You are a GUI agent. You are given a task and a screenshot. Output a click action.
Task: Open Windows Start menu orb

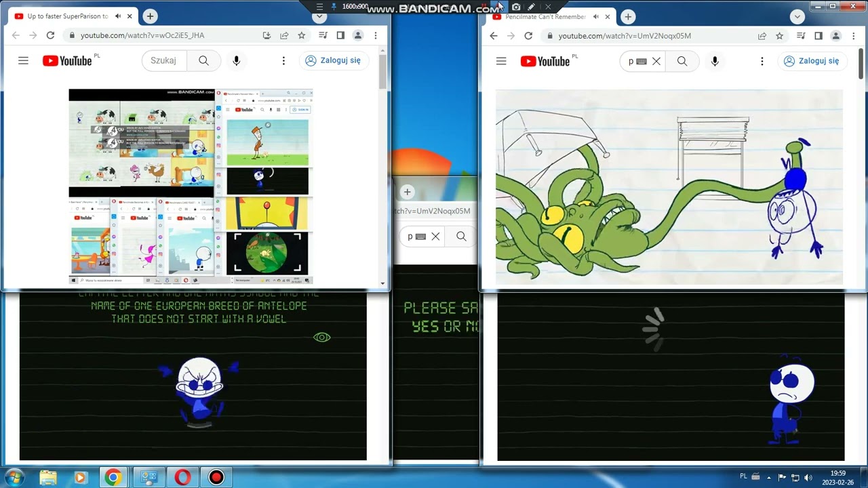pos(14,476)
